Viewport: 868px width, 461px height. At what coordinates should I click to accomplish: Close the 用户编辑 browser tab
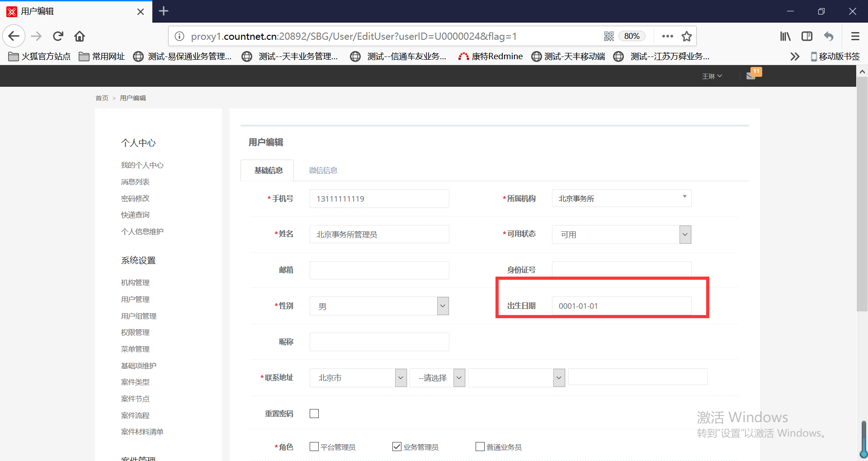coord(141,11)
